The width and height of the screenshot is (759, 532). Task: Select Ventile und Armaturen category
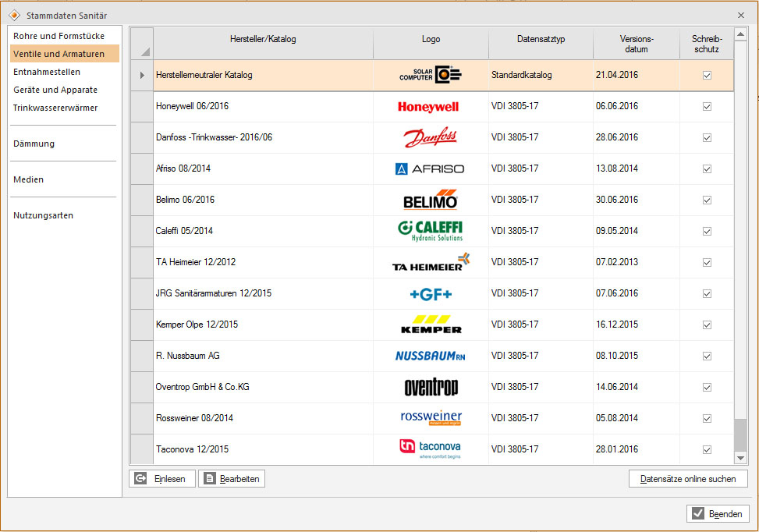click(x=65, y=54)
